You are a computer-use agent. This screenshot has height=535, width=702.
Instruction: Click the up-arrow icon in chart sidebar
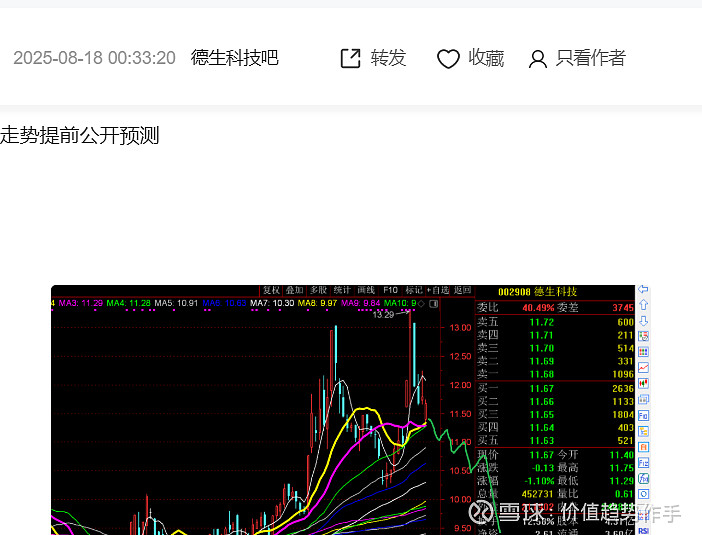(x=643, y=305)
